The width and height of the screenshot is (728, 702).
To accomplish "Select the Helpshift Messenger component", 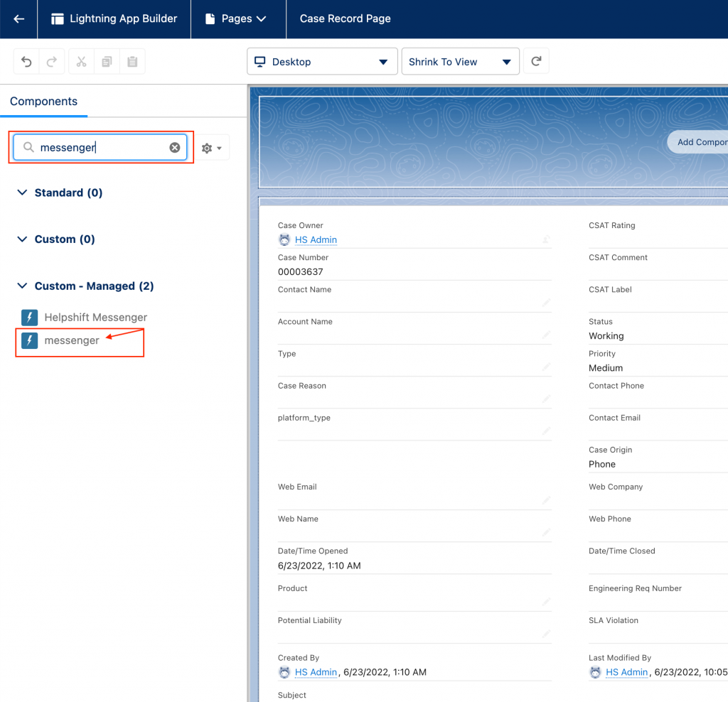I will (95, 318).
